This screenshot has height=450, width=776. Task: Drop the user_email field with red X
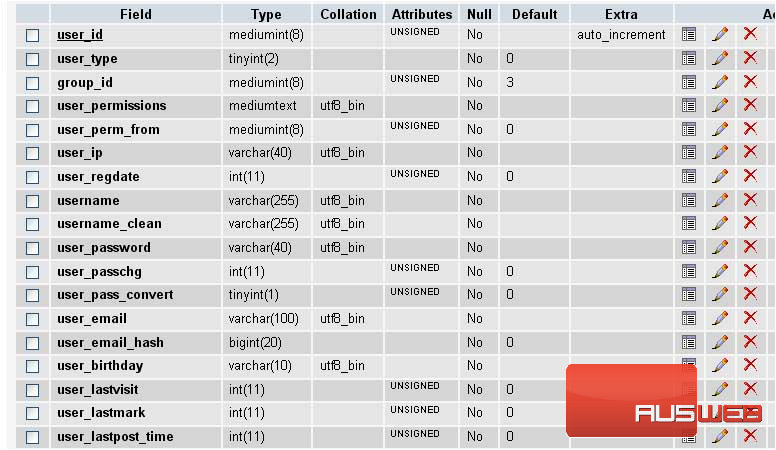pyautogui.click(x=750, y=318)
